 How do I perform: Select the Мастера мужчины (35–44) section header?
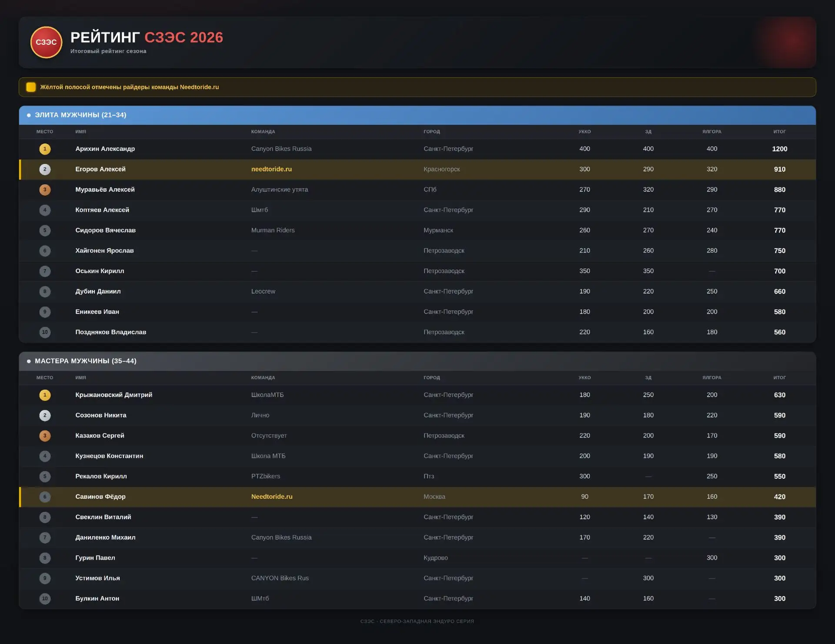click(417, 361)
